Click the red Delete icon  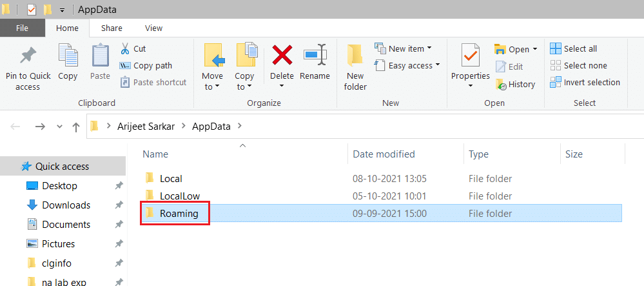pyautogui.click(x=282, y=56)
